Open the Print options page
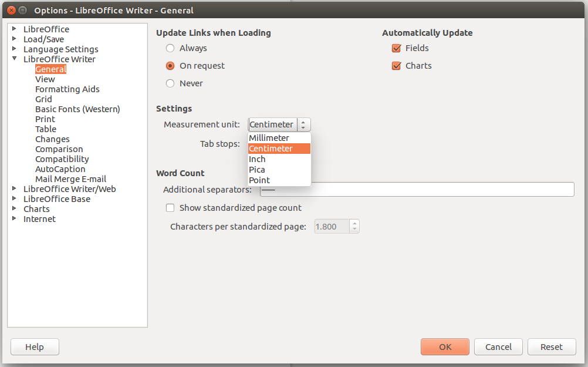 45,119
